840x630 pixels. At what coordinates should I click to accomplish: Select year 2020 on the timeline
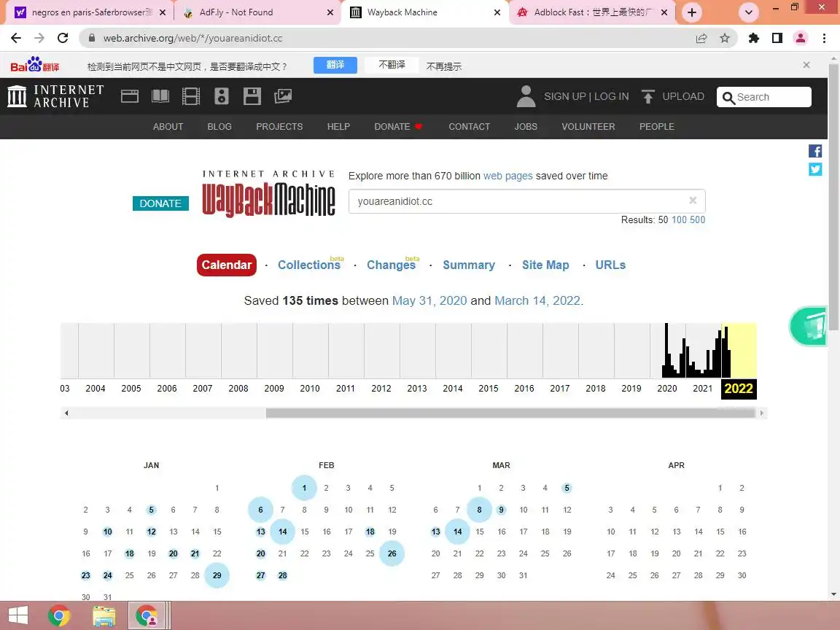point(667,389)
